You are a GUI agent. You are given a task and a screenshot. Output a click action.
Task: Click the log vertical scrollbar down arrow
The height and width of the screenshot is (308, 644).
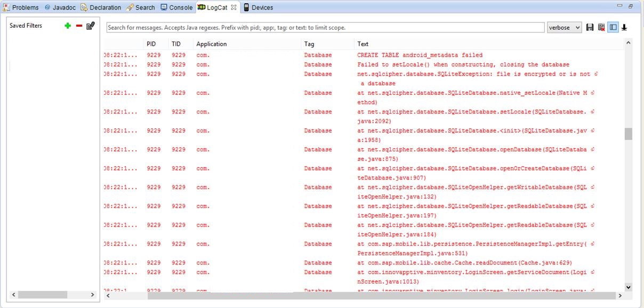628,287
